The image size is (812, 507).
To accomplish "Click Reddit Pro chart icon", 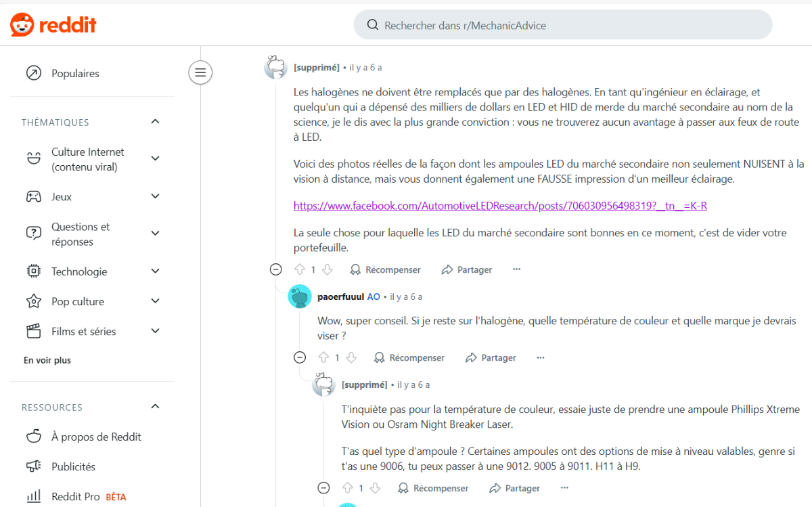I will pyautogui.click(x=33, y=496).
